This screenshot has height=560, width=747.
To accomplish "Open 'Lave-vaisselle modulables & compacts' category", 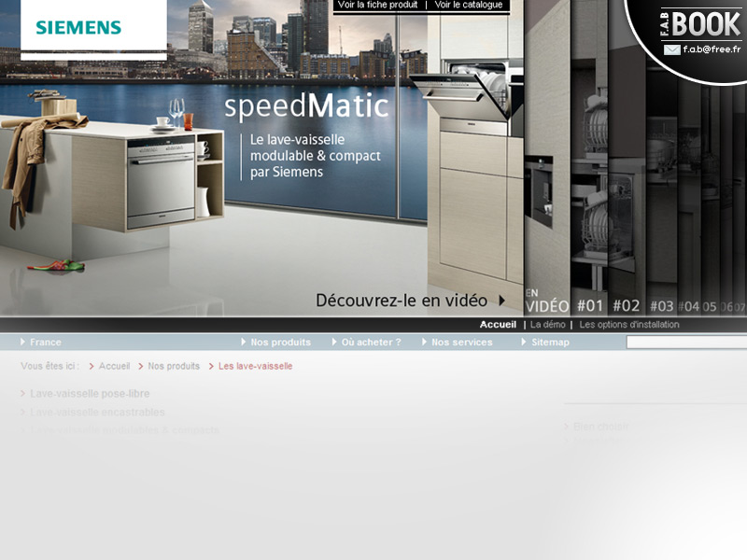I will [125, 430].
